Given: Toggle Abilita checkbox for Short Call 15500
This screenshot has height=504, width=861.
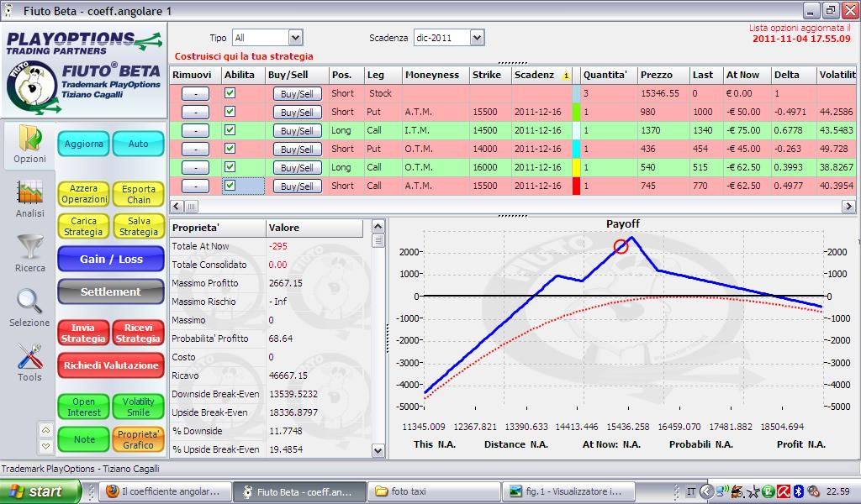Looking at the screenshot, I should pyautogui.click(x=230, y=186).
